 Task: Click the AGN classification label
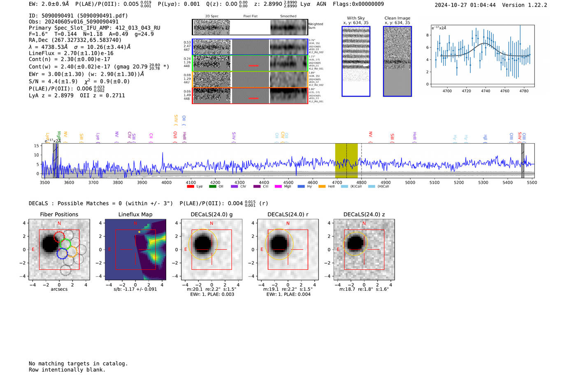point(321,4)
